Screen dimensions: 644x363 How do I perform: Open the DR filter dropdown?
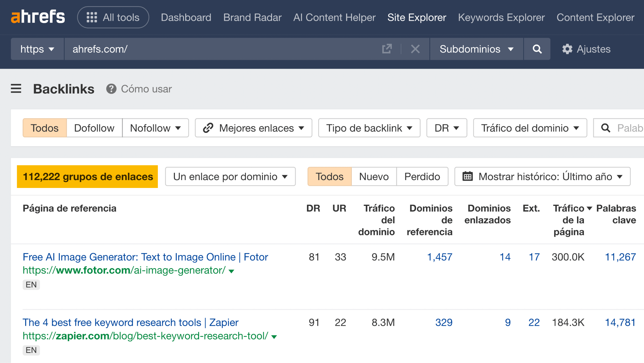447,128
